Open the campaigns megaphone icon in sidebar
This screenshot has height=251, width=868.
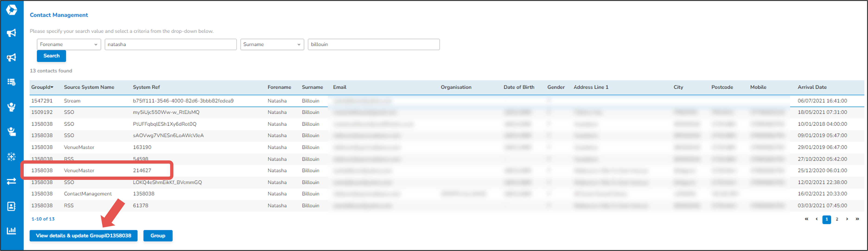click(11, 33)
